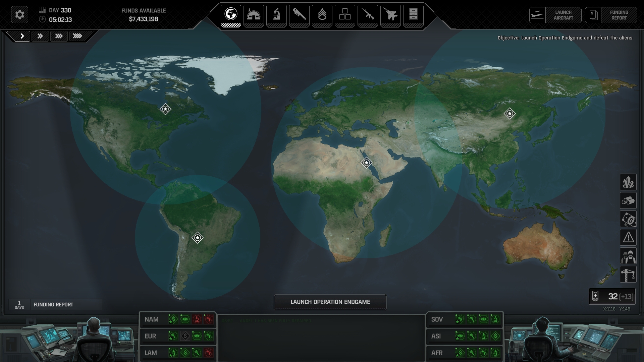Open the Stores crates screen
This screenshot has height=362, width=644.
tap(345, 15)
